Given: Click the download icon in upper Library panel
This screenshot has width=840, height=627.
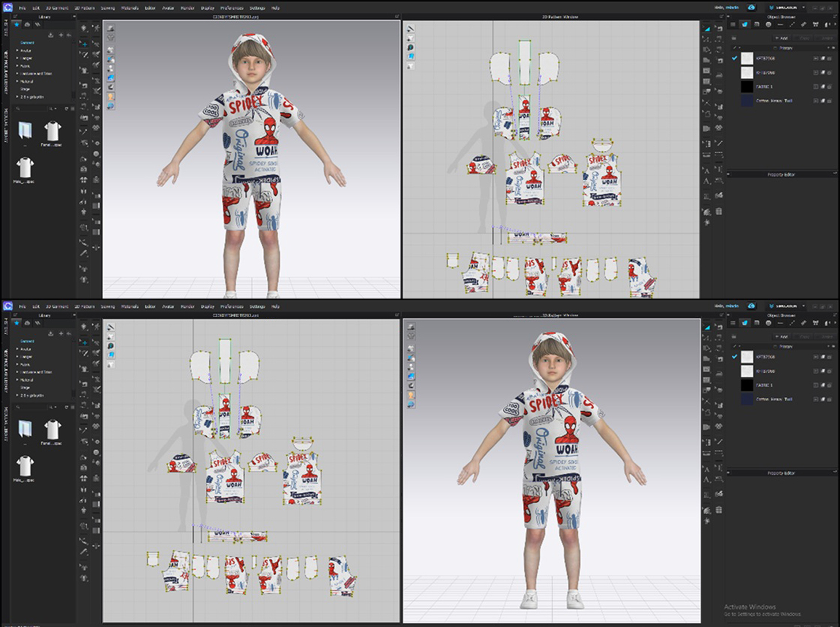Looking at the screenshot, I should click(51, 35).
